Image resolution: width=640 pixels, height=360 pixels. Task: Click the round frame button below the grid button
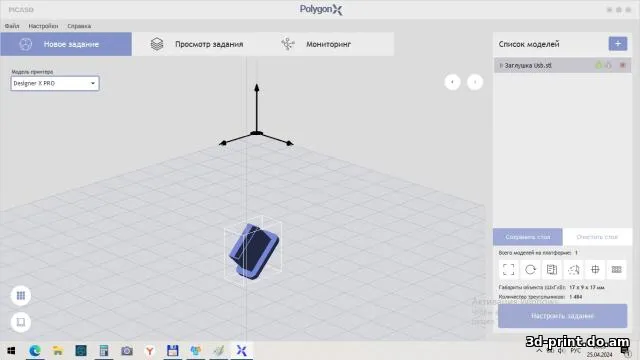click(21, 322)
